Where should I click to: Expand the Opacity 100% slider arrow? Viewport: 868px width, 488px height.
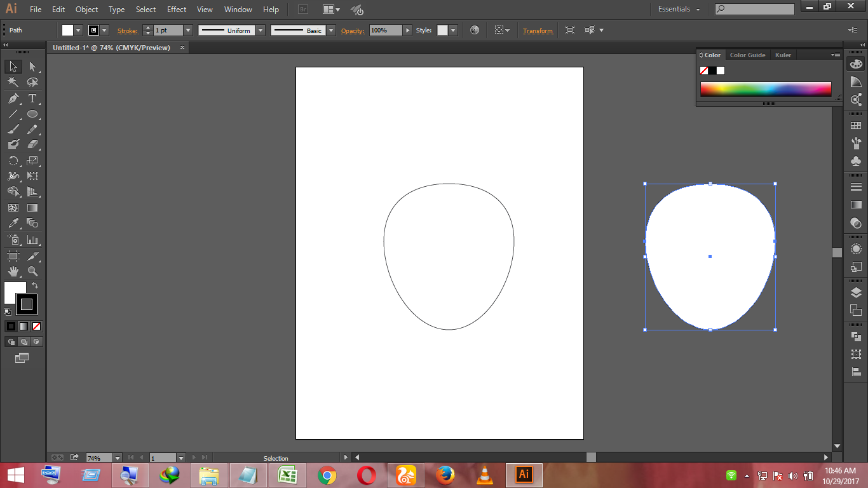click(x=408, y=30)
